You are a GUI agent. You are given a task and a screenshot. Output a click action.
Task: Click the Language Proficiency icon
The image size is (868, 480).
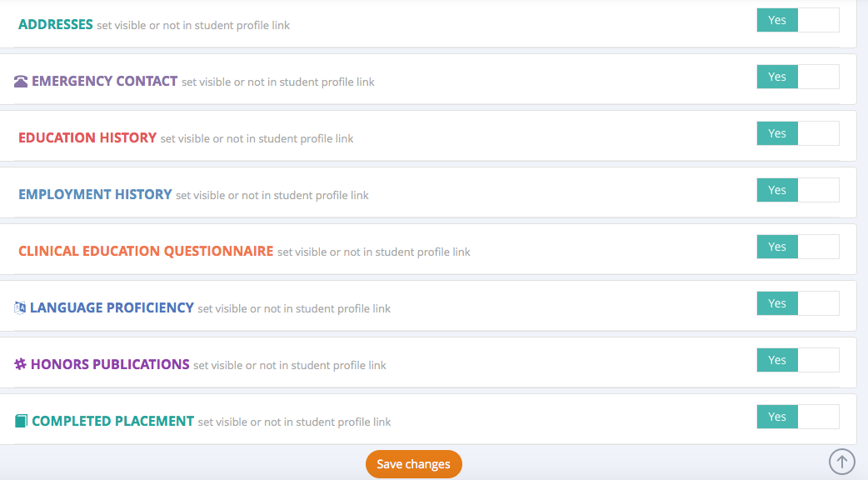[21, 307]
